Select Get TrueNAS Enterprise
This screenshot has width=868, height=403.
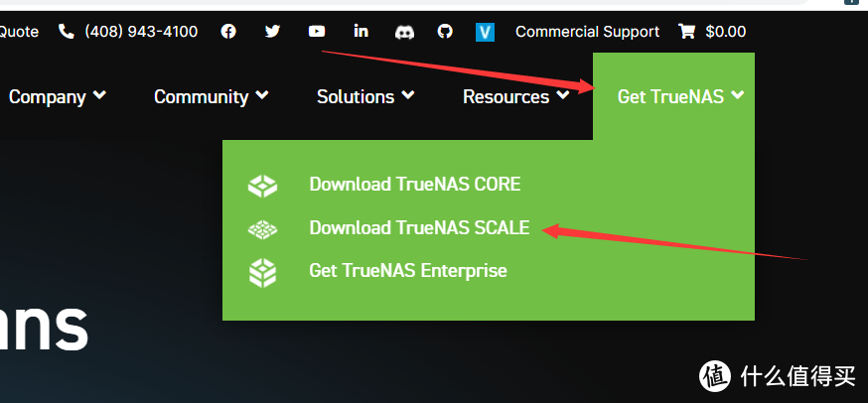pos(408,271)
